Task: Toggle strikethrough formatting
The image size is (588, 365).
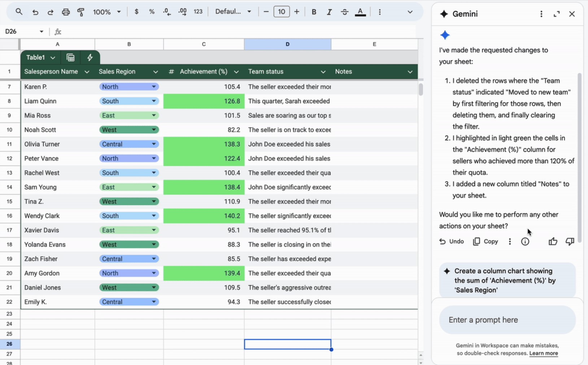Action: coord(344,12)
